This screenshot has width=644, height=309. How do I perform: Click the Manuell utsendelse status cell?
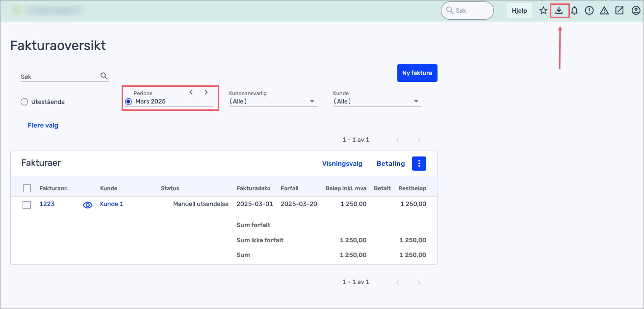pos(201,204)
